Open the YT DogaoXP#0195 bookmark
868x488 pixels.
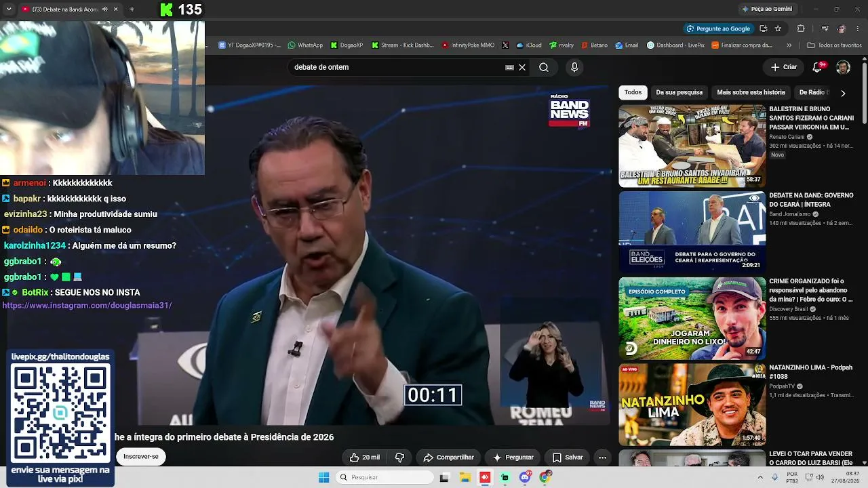point(249,45)
